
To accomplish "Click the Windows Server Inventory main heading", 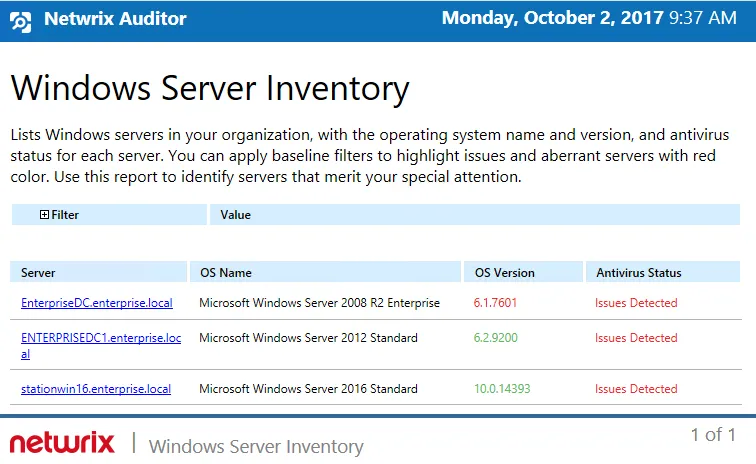I will click(210, 89).
